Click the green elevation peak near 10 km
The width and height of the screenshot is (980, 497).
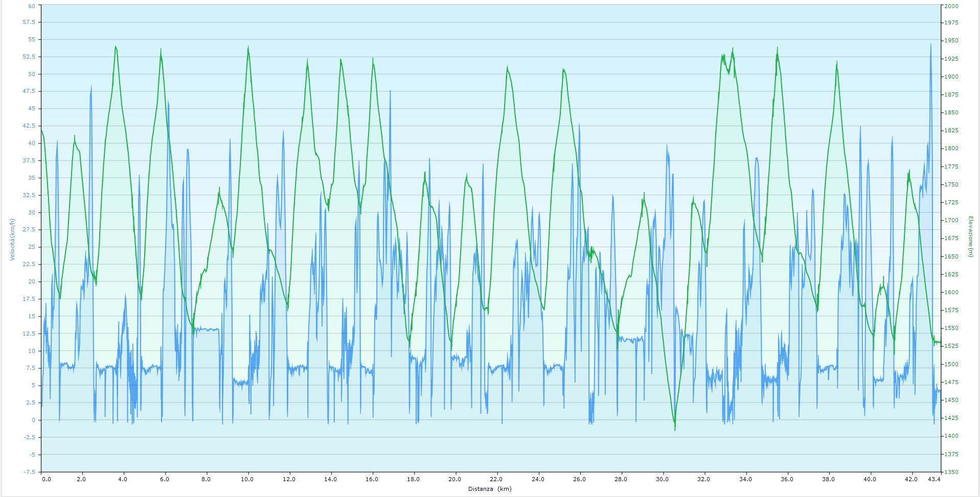pyautogui.click(x=248, y=48)
